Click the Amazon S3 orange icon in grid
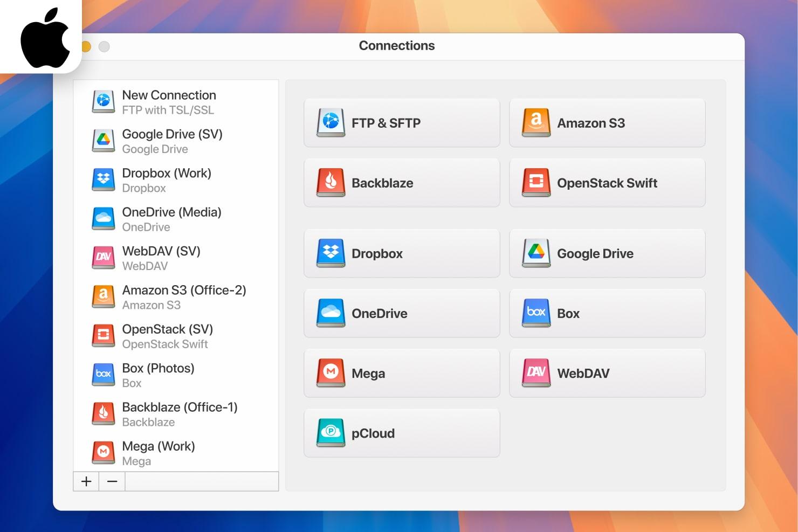This screenshot has width=798, height=532. pos(536,123)
